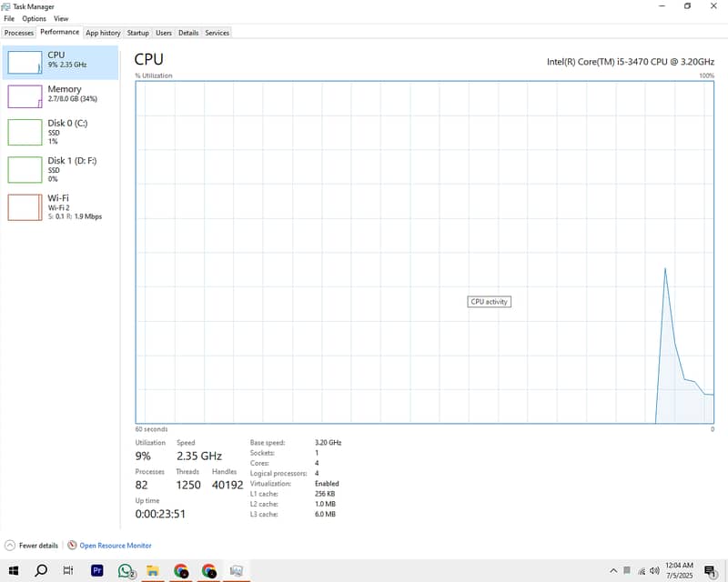Select the Memory performance panel
The height and width of the screenshot is (582, 728).
coord(60,96)
